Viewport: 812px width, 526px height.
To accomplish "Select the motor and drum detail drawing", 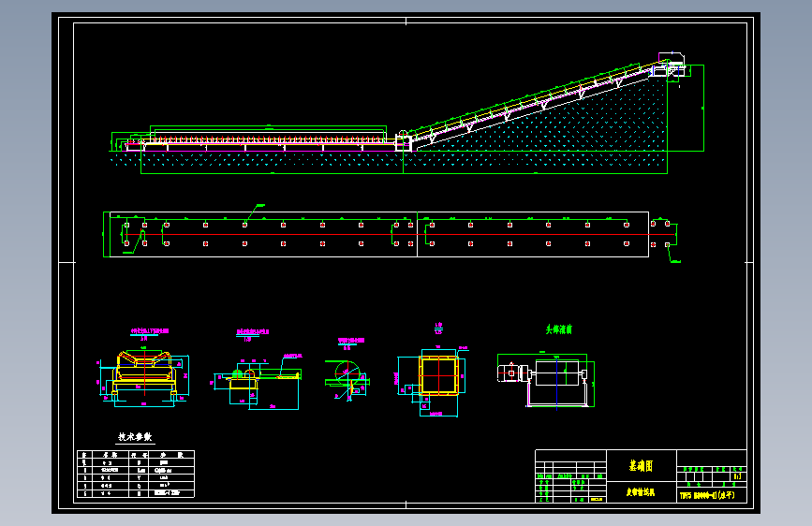I will pos(546,380).
